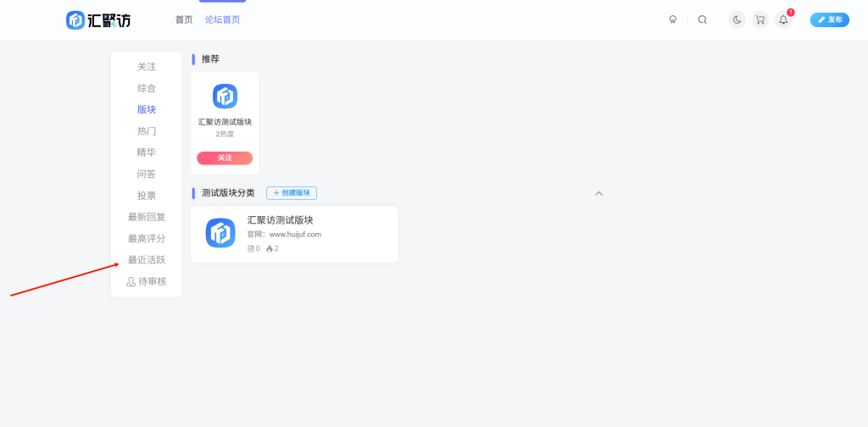Select 版块 in the sidebar
This screenshot has width=868, height=427.
[147, 109]
